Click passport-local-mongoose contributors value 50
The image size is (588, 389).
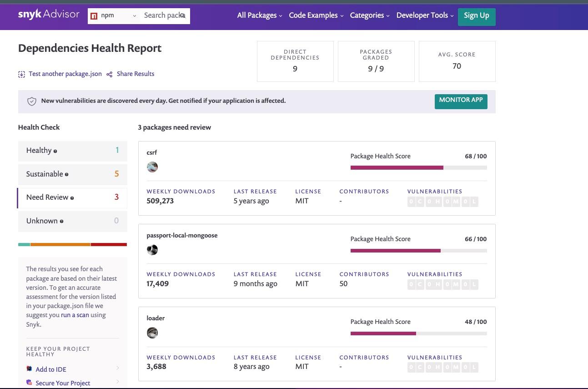[x=343, y=283]
